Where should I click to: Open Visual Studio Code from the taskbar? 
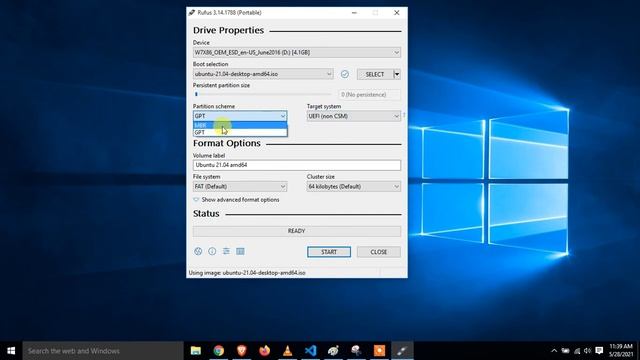click(311, 351)
